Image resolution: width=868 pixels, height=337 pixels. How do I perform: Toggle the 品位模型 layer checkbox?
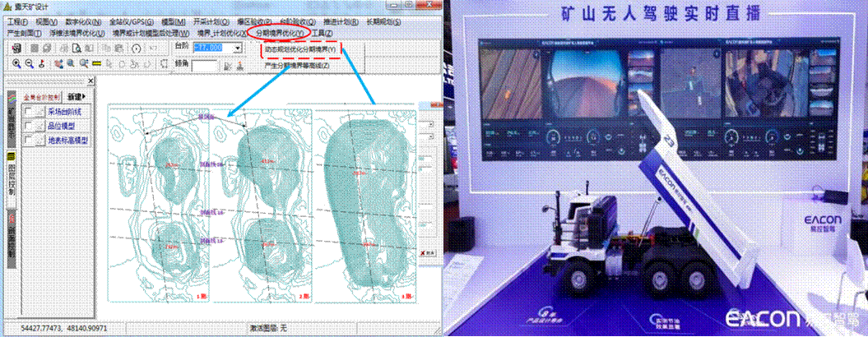[x=29, y=126]
